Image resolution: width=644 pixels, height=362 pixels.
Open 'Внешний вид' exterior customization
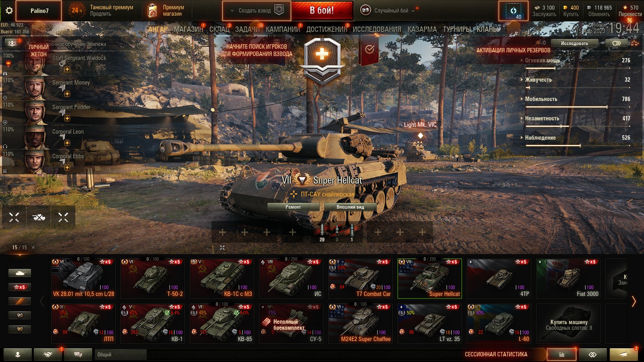pos(350,207)
